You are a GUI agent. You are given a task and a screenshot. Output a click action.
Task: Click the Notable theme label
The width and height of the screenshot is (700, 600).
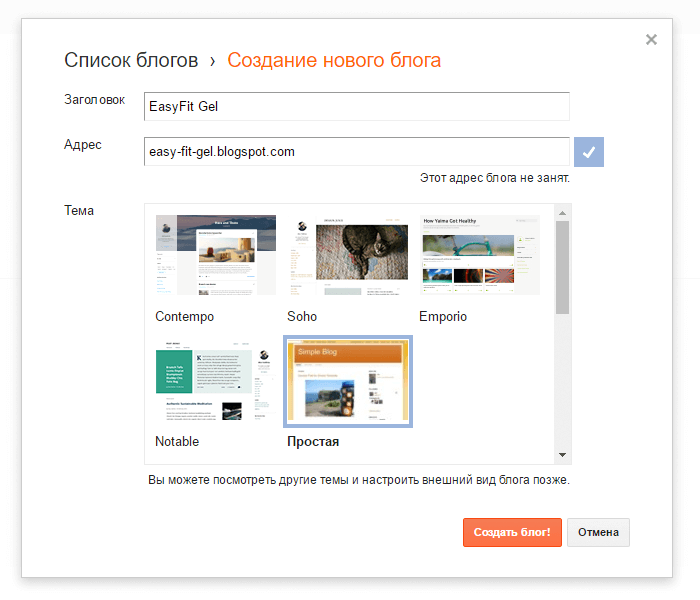pos(177,442)
